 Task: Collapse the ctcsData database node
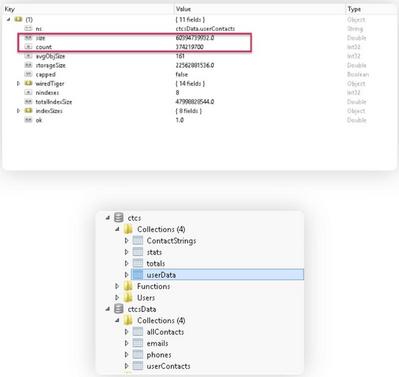tap(108, 309)
